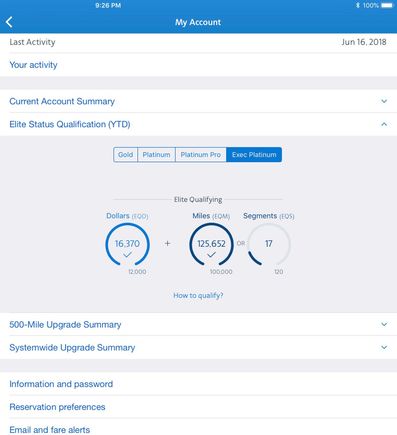Check the battery icon in status bar

[387, 5]
